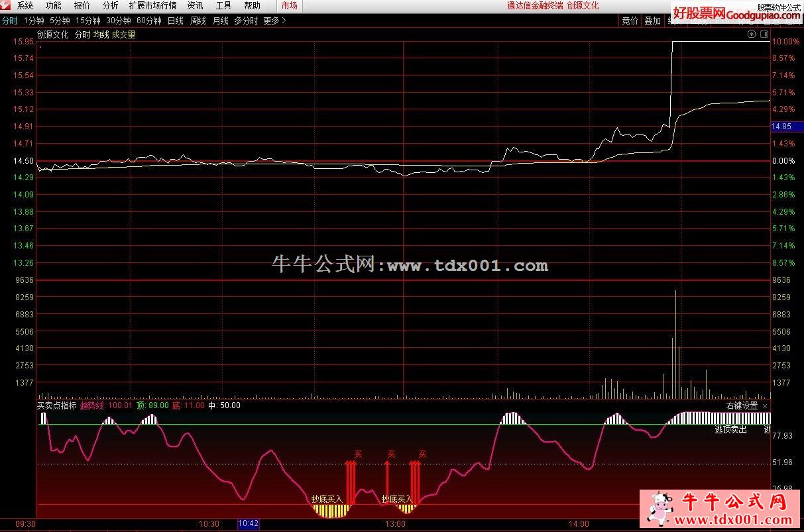Open the 工具 menu
Viewport: 804px width, 532px height.
[x=224, y=5]
